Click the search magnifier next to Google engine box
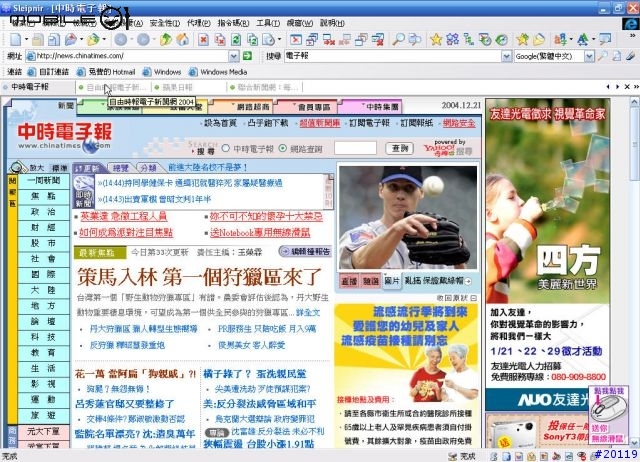Image resolution: width=640 pixels, height=462 pixels. pos(602,56)
